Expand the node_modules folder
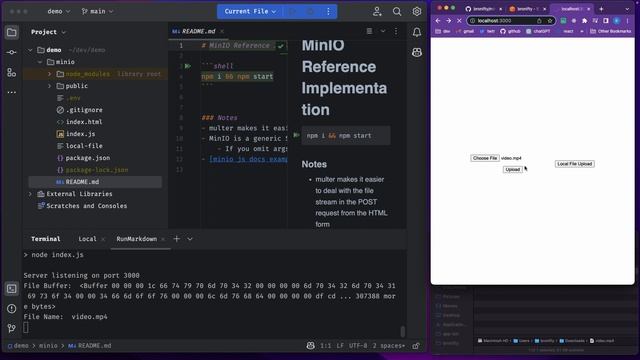This screenshot has width=640, height=360. click(49, 74)
